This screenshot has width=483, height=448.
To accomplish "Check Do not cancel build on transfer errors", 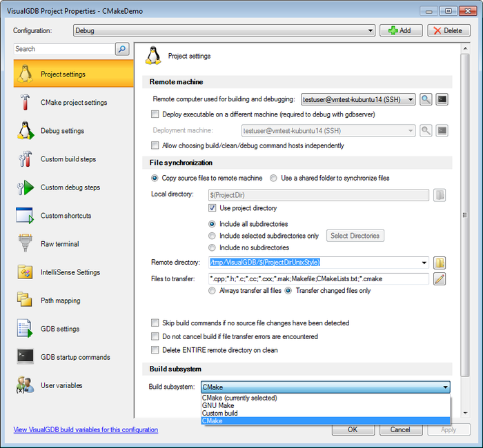I will pos(155,336).
